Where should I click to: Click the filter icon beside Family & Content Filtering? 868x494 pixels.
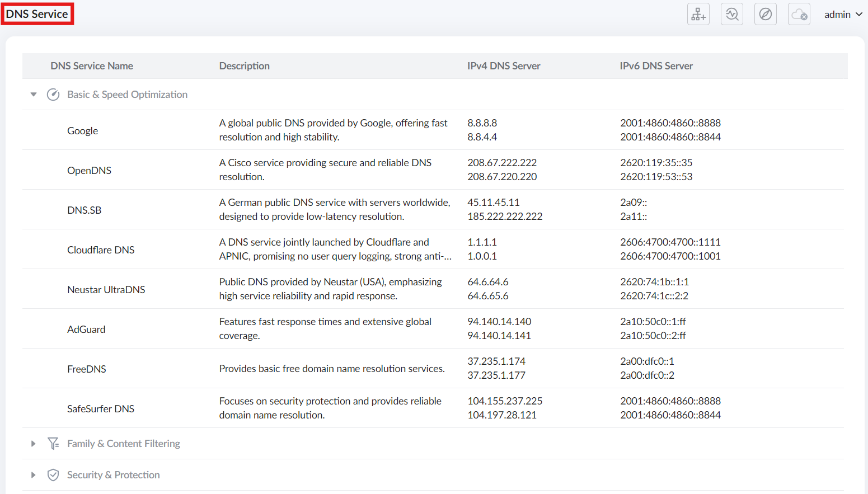(x=53, y=444)
